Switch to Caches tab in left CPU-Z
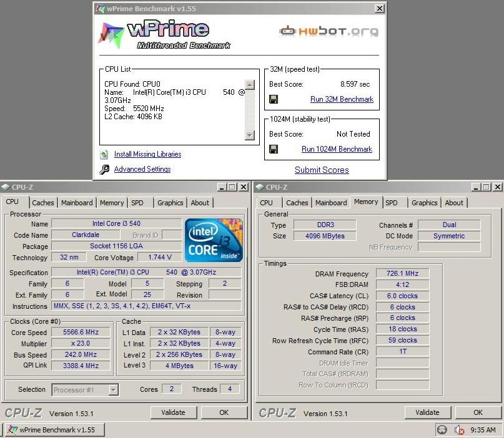504x438 pixels. coord(43,203)
